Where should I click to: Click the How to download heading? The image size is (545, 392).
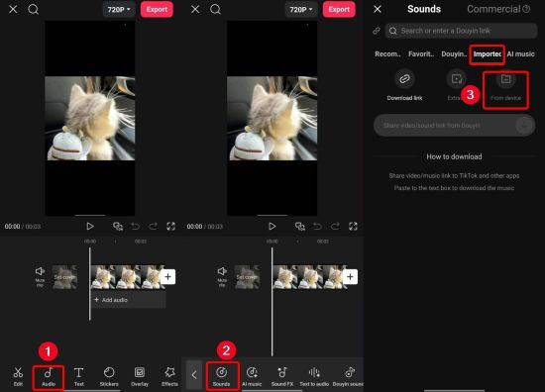coord(454,156)
